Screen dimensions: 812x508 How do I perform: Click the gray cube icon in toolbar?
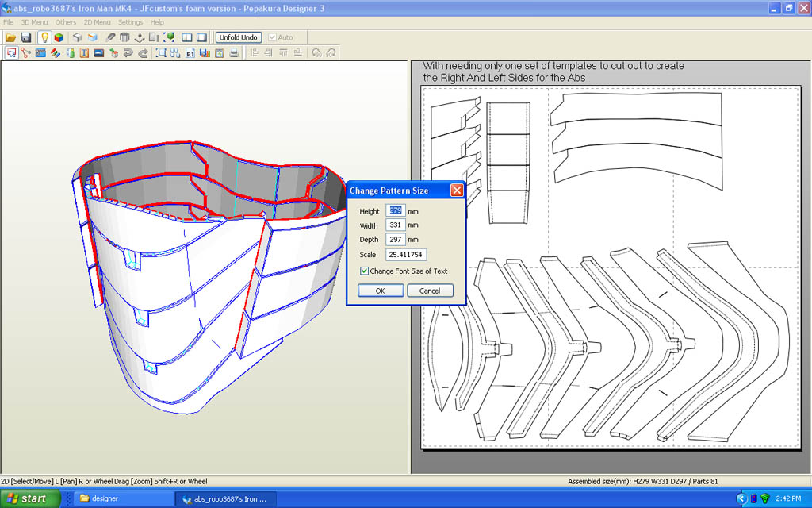tap(78, 37)
